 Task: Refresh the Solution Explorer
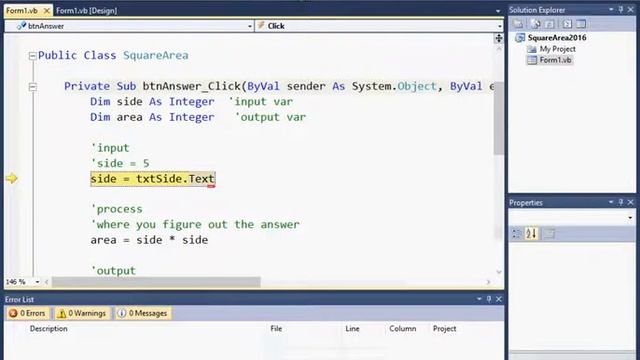(549, 24)
